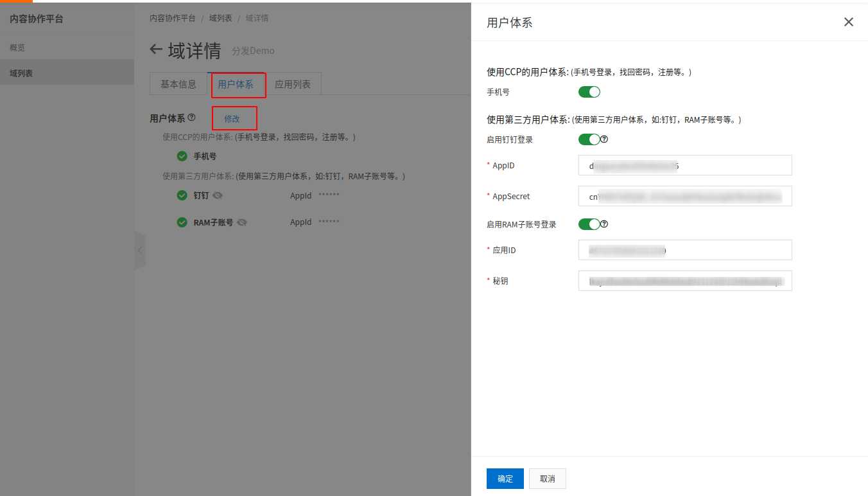868x496 pixels.
Task: Reveal 钉钉 AppId with the eye icon
Action: tap(218, 195)
